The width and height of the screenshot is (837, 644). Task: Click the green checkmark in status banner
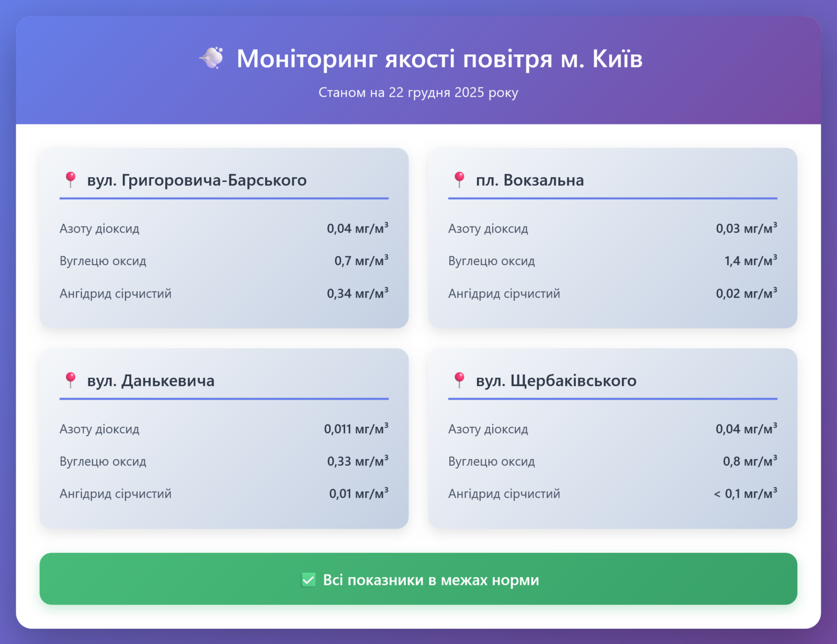[308, 580]
